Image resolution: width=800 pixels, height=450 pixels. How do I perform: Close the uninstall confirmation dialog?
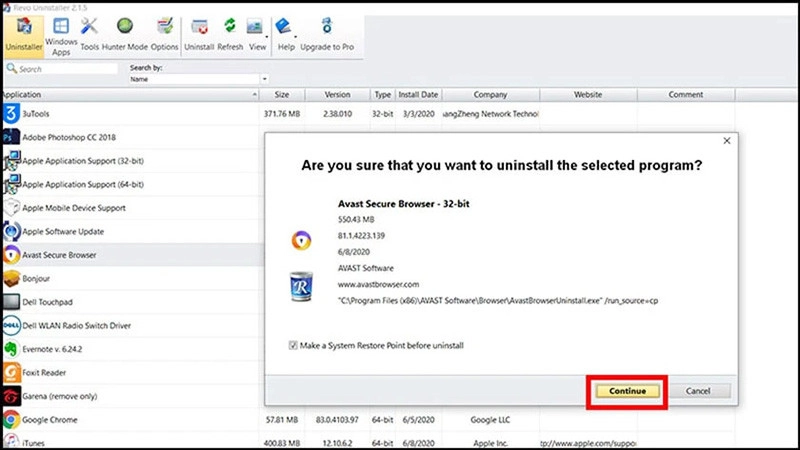pyautogui.click(x=727, y=141)
